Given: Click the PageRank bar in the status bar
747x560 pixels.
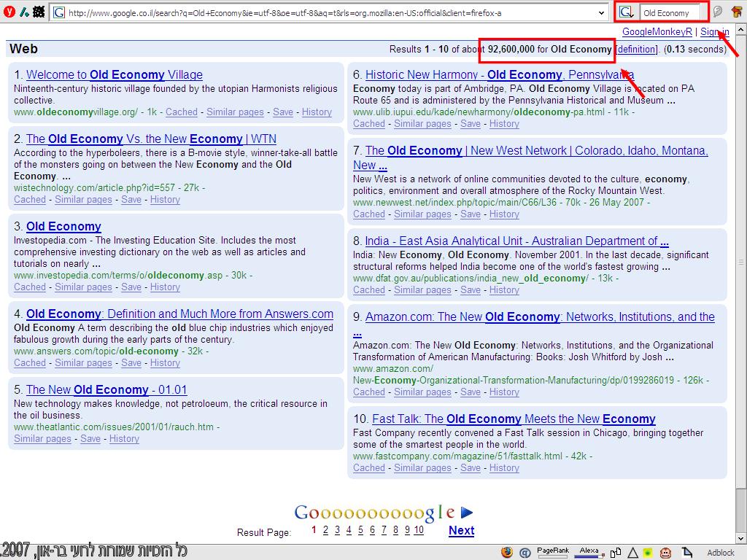Looking at the screenshot, I should (x=553, y=553).
